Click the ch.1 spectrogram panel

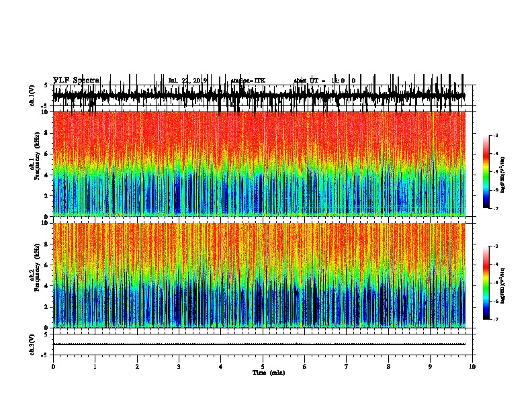[259, 164]
